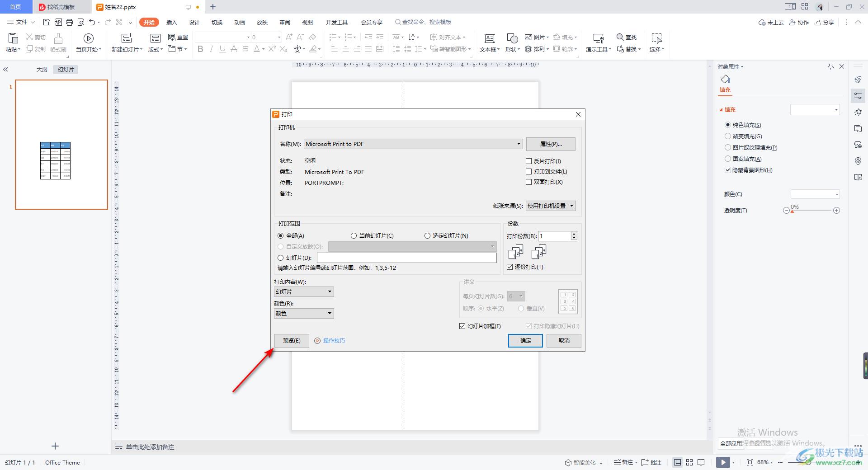Click the apply to all (全部应用) button
This screenshot has height=470, width=868.
click(x=731, y=443)
